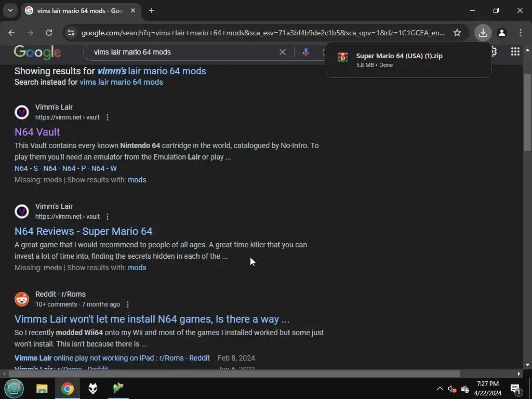The height and width of the screenshot is (399, 532).
Task: Click the Vimm's Lair favicon of N64 Vault result
Action: pos(22,112)
